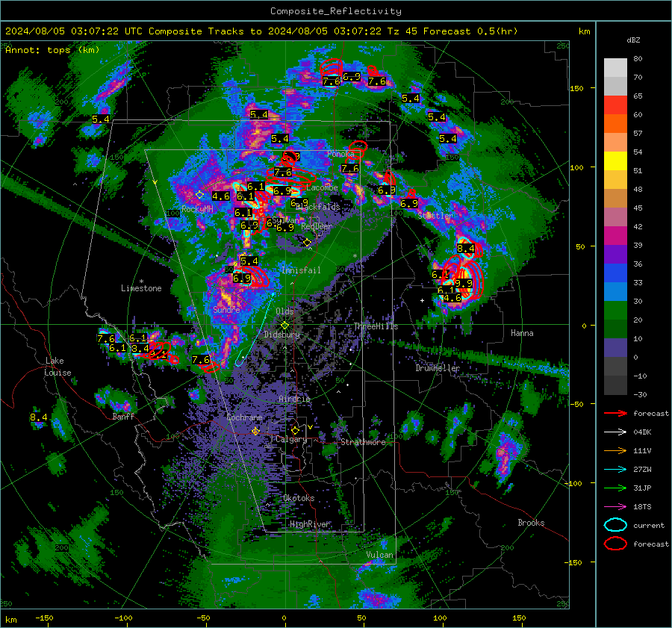This screenshot has width=672, height=628.
Task: Click the Airdrie city label
Action: 294,399
